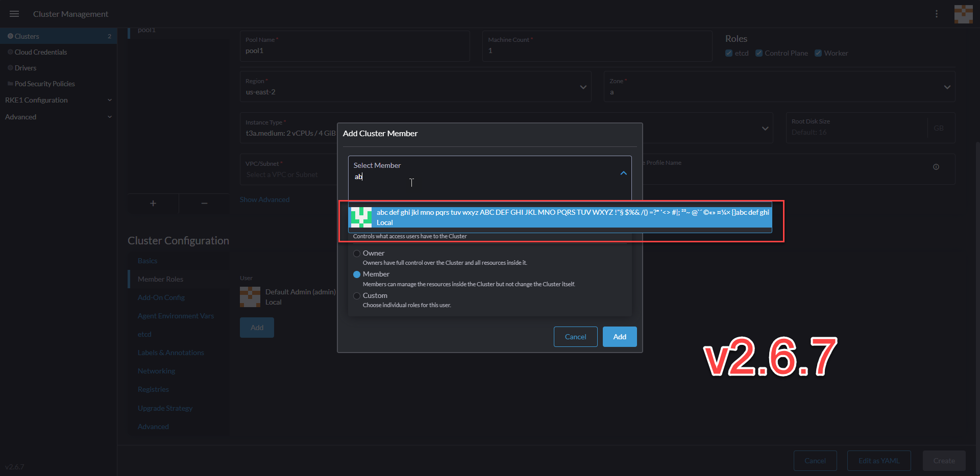Uncheck the etcd role checkbox
Viewport: 980px width, 476px height.
pyautogui.click(x=729, y=53)
